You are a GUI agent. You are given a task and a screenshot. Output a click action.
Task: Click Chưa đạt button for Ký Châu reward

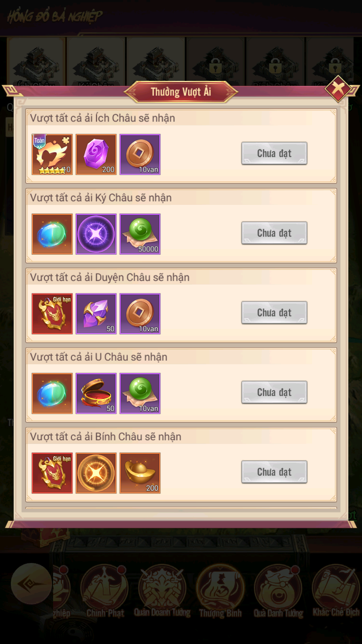[274, 233]
